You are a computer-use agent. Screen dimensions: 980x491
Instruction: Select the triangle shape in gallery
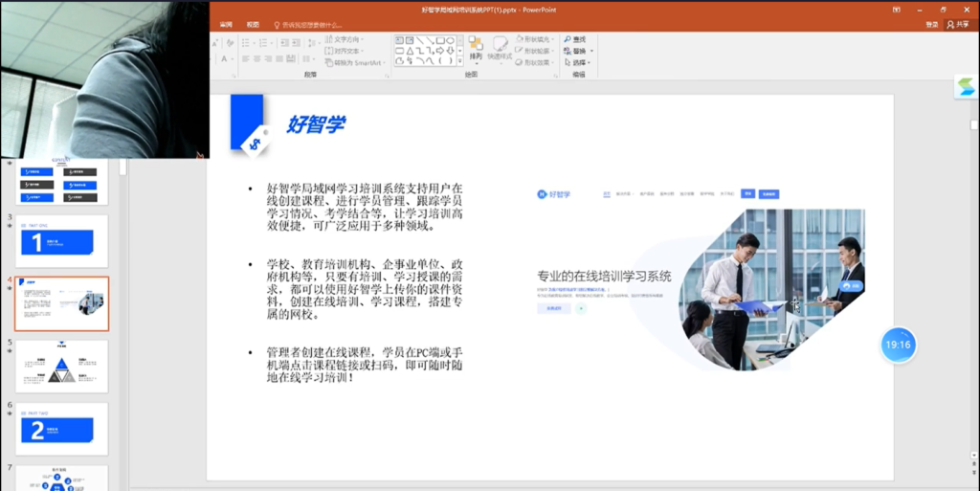(410, 51)
